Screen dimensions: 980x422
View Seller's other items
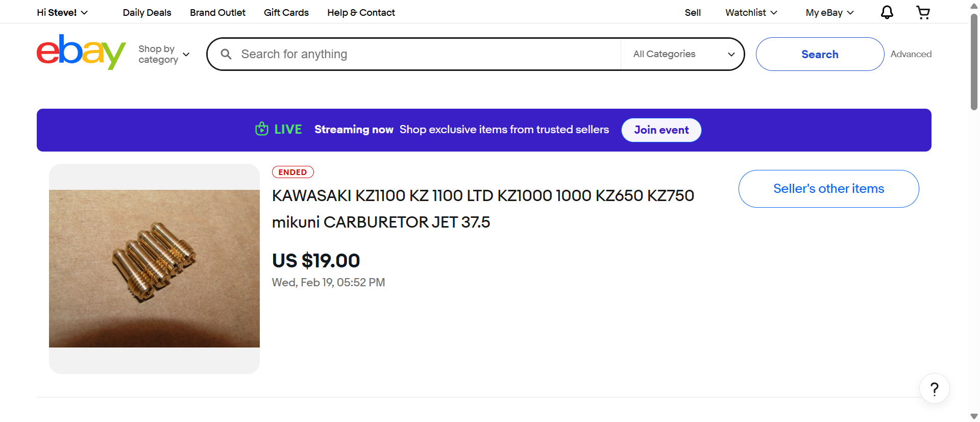coord(828,189)
